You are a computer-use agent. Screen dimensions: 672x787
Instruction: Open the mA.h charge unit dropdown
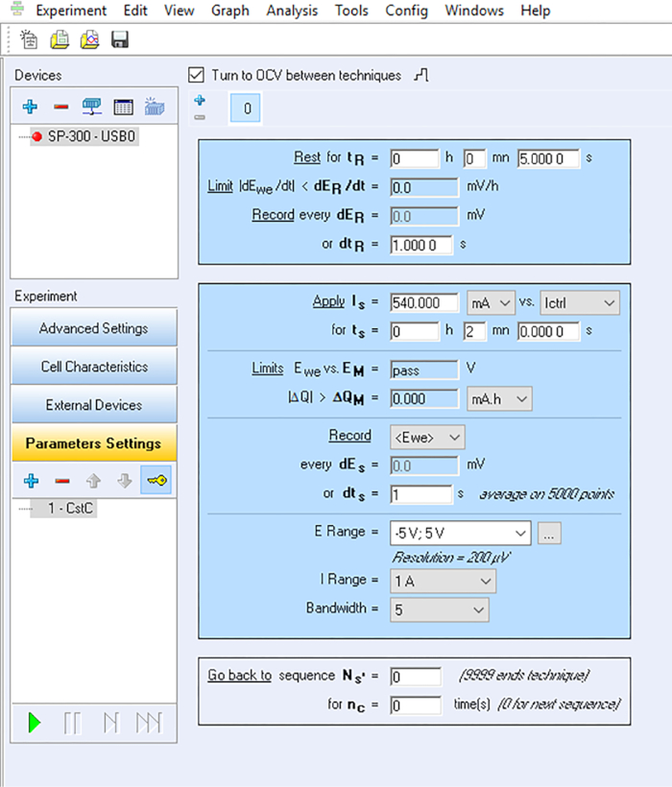499,399
